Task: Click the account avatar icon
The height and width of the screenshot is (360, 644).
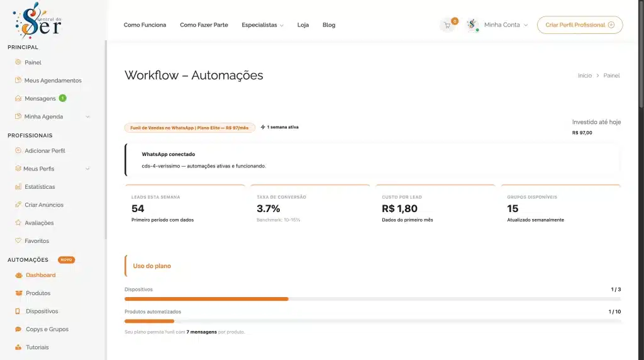Action: coord(472,25)
